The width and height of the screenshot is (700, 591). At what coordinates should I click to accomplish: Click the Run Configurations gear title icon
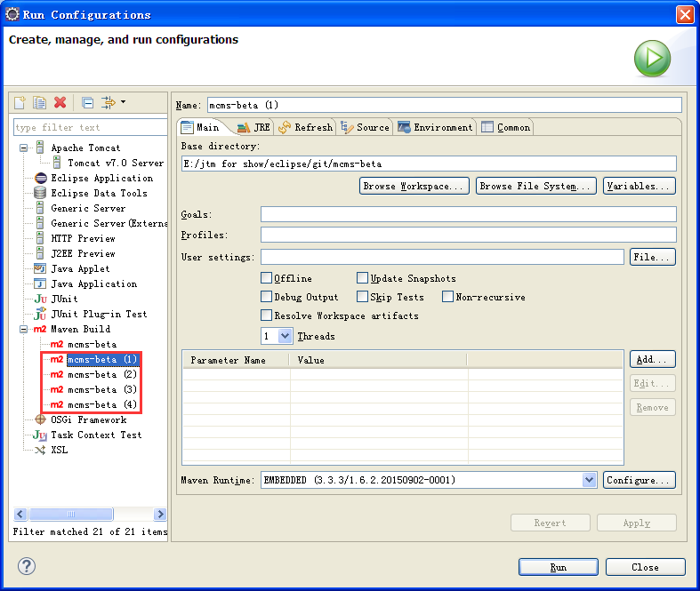click(x=12, y=14)
